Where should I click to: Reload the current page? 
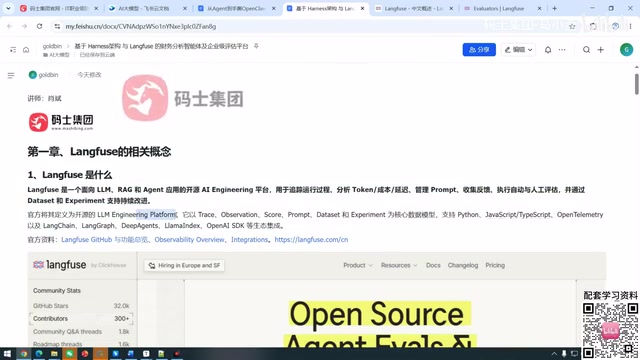tap(39, 26)
